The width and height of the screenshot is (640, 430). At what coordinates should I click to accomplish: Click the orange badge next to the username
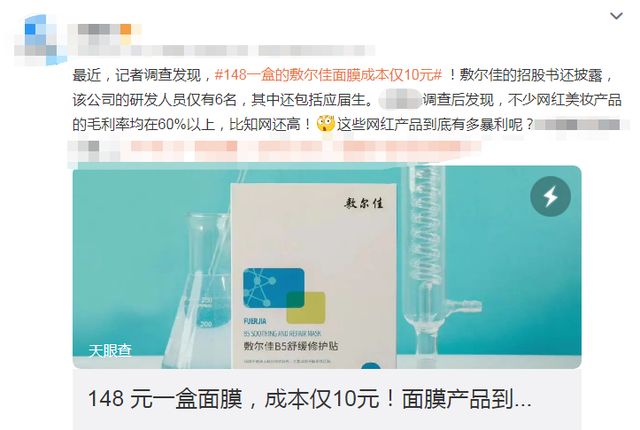coord(126,29)
